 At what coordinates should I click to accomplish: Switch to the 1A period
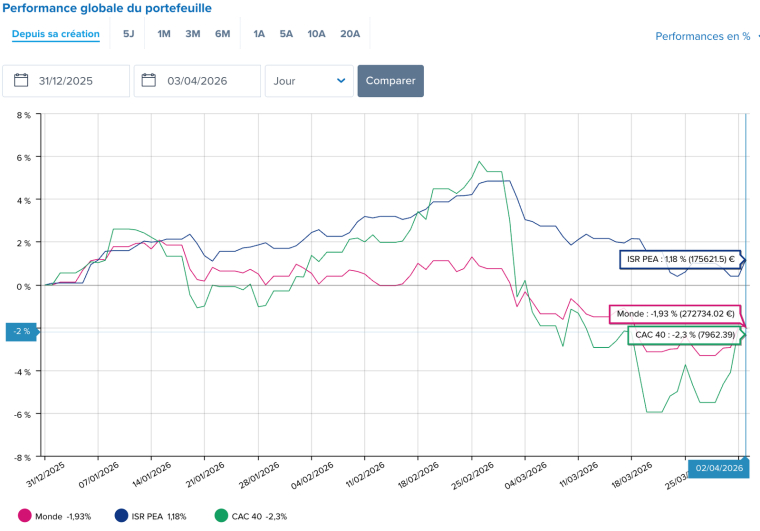(259, 34)
